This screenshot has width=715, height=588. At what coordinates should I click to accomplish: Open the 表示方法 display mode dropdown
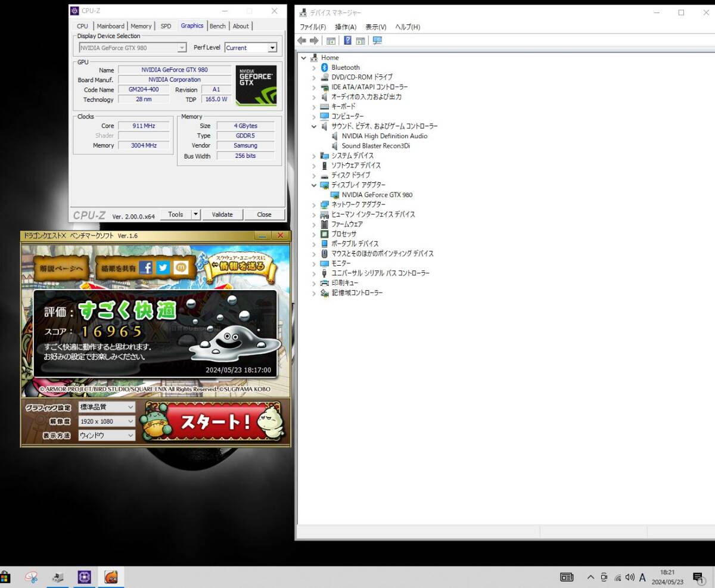pos(107,435)
